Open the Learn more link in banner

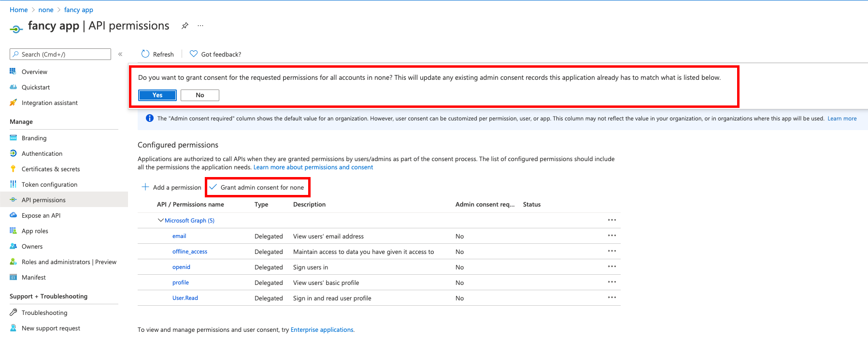click(x=842, y=119)
